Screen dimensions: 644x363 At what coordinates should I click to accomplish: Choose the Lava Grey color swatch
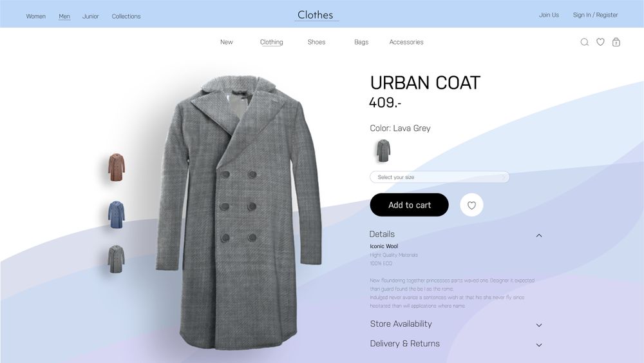(x=383, y=151)
